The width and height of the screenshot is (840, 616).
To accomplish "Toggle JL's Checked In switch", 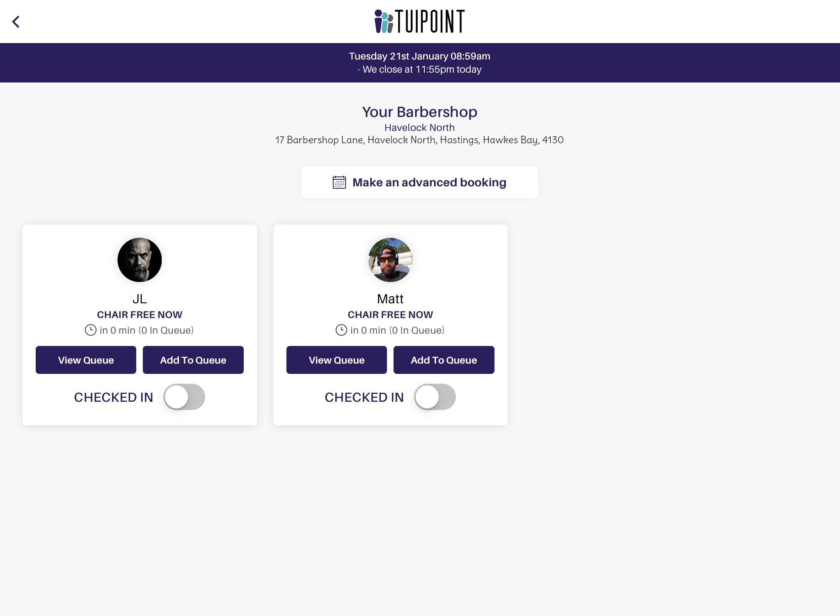I will (x=184, y=397).
